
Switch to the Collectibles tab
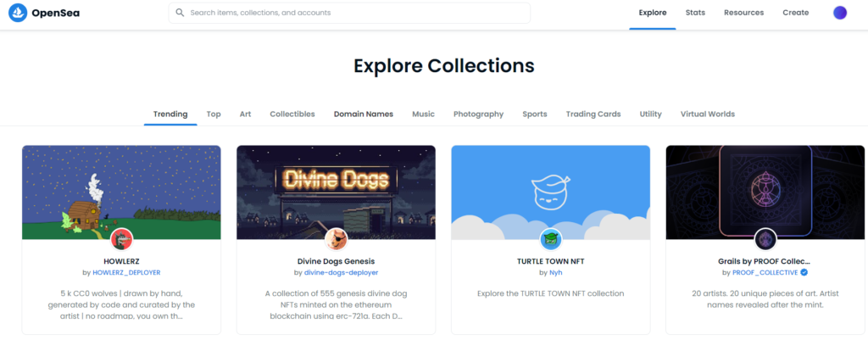click(292, 114)
